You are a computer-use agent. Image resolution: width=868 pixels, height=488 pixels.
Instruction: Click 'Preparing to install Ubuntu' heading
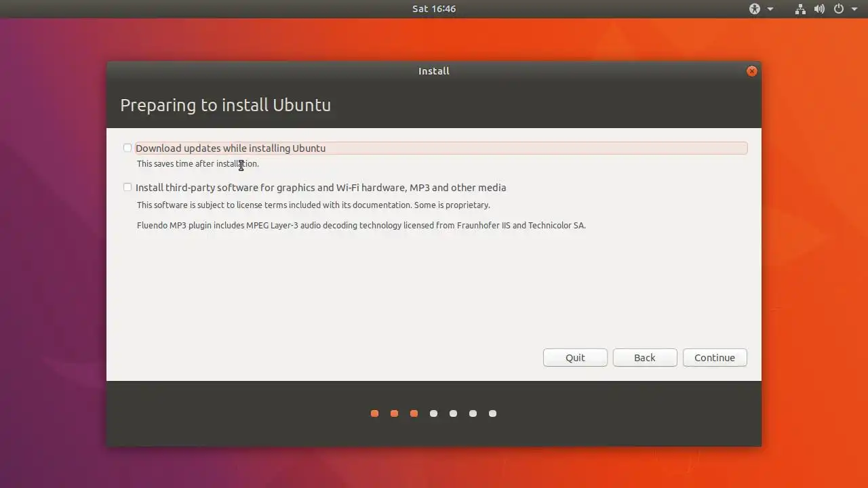coord(226,105)
